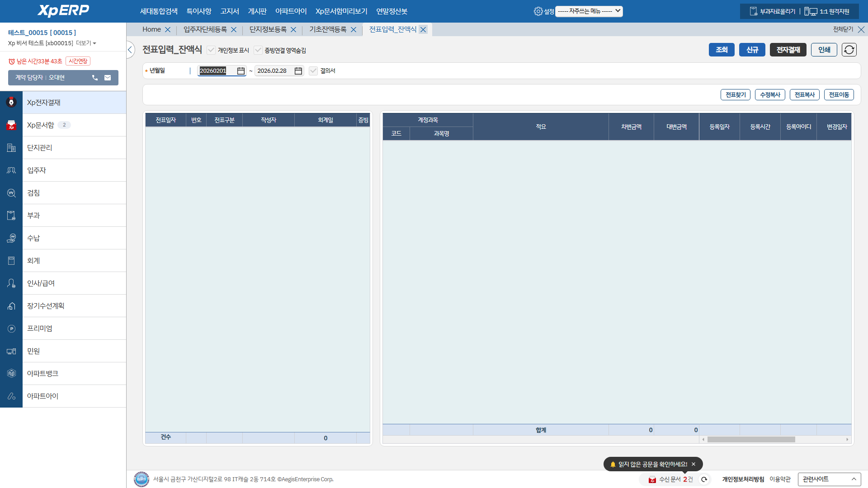Open the end date calendar picker

(x=298, y=71)
